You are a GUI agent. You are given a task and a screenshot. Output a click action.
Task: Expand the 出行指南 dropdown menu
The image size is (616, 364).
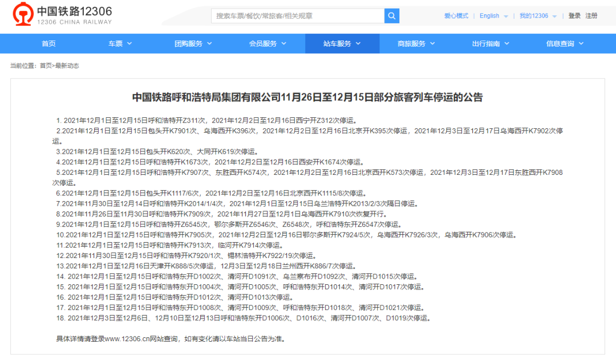[x=490, y=43]
